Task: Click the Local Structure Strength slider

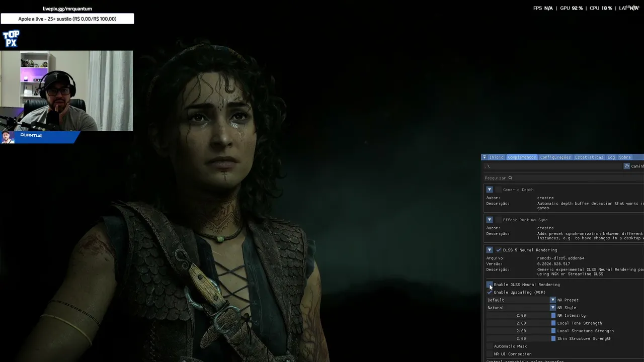Action: [x=521, y=331]
